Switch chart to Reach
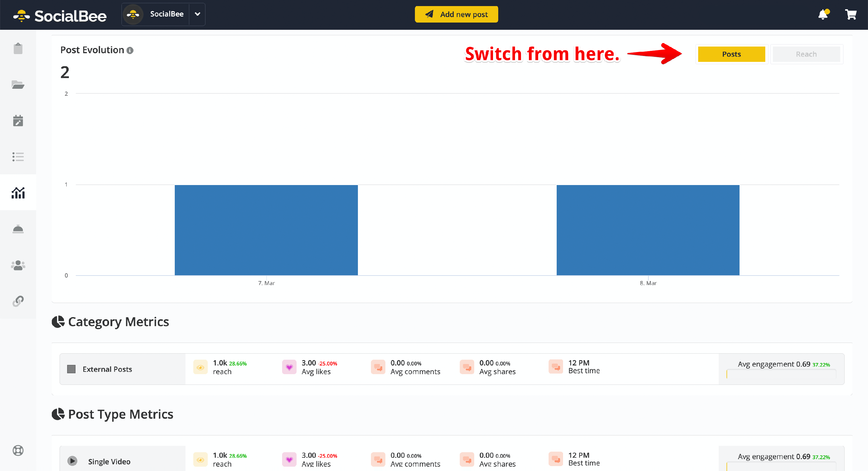This screenshot has width=868, height=471. tap(806, 54)
